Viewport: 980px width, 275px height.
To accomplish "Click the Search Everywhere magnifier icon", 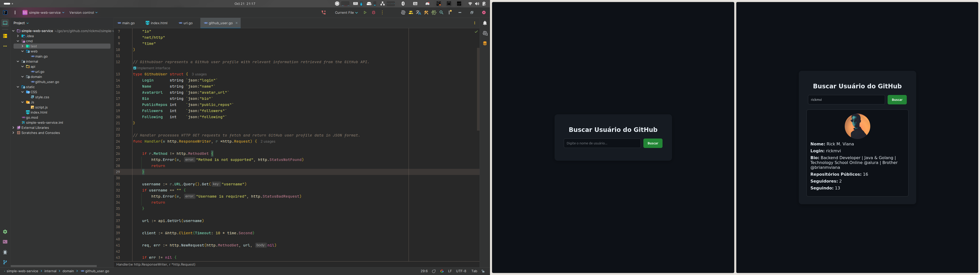I will (x=441, y=12).
